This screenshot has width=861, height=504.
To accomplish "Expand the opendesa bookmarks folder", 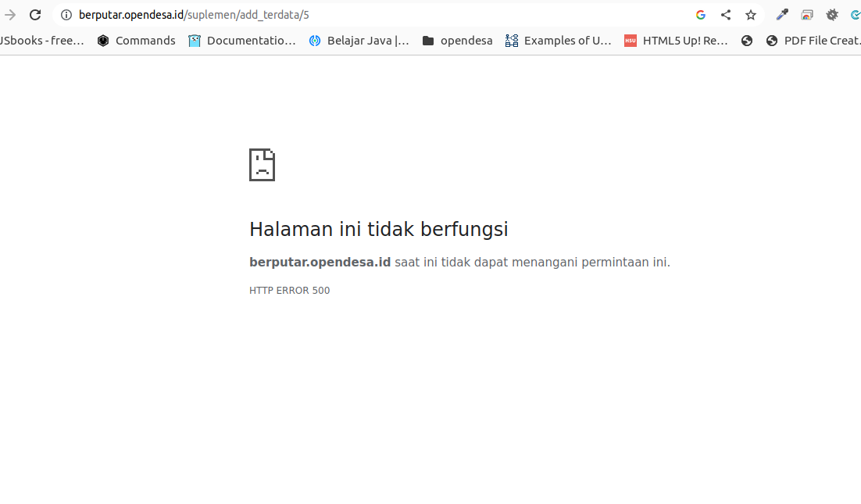I will pos(456,40).
